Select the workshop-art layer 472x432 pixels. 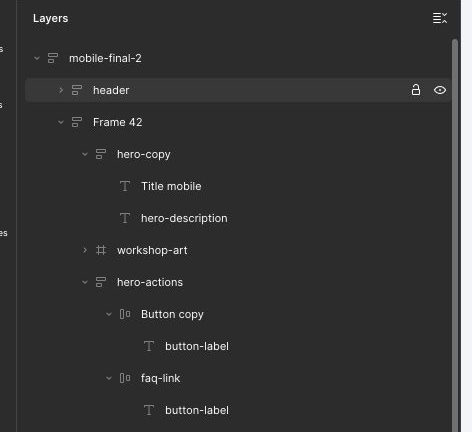click(152, 250)
